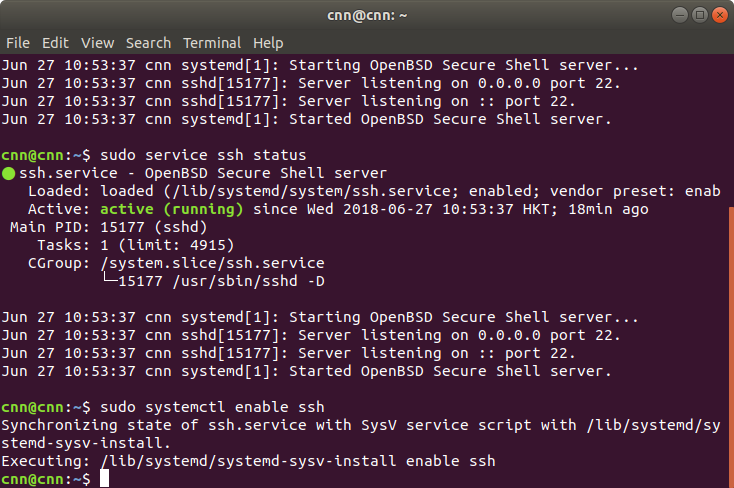The image size is (734, 488).
Task: Click the 'sudo systemctl enable ssh' command text
Action: tap(211, 408)
